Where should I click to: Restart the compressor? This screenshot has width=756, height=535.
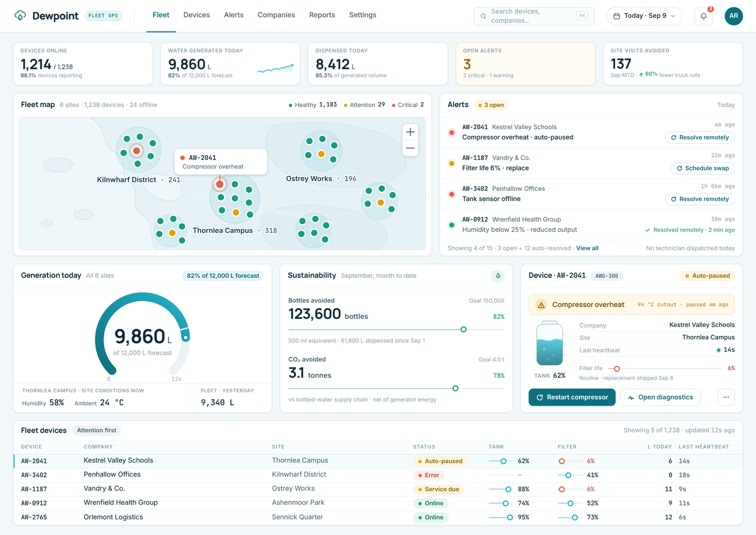[x=572, y=397]
